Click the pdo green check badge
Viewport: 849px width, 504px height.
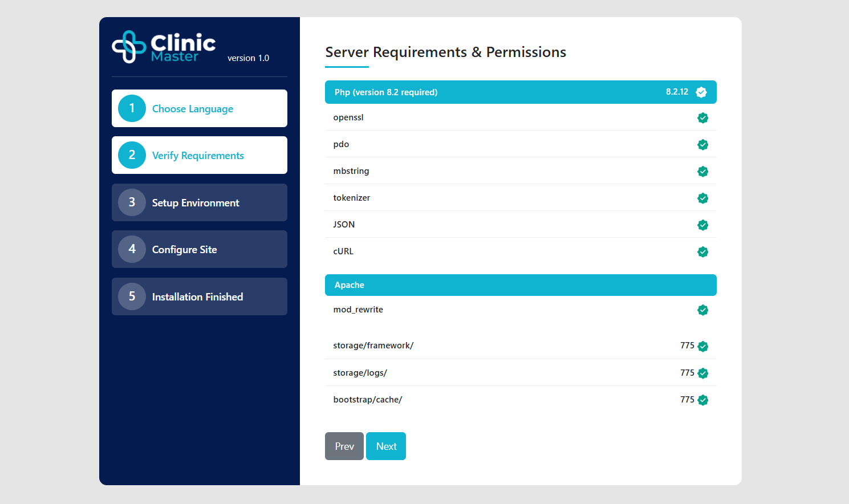[702, 145]
